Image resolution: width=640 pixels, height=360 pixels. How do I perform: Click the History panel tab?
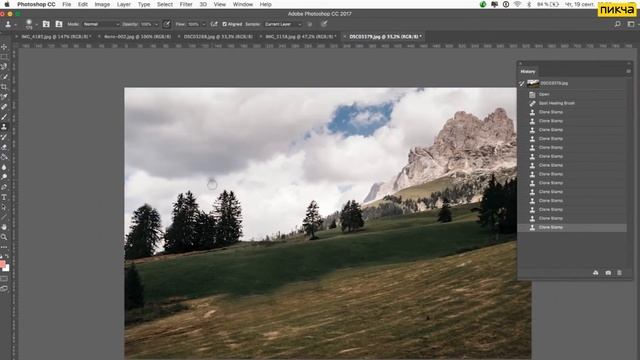tap(528, 71)
